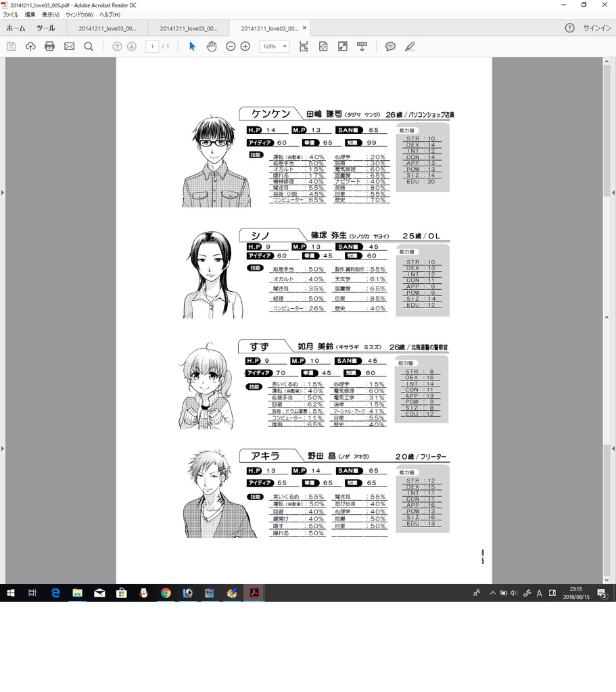
Task: Go to next page arrow
Action: click(x=132, y=47)
